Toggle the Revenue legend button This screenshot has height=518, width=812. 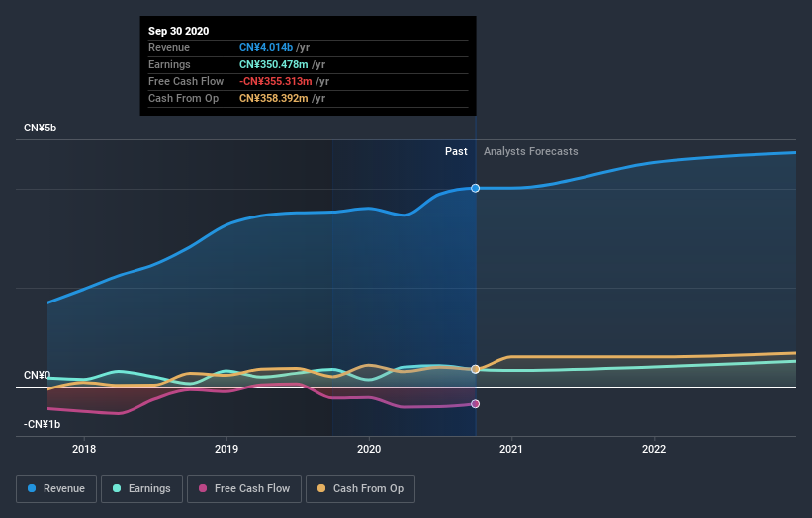(x=56, y=489)
